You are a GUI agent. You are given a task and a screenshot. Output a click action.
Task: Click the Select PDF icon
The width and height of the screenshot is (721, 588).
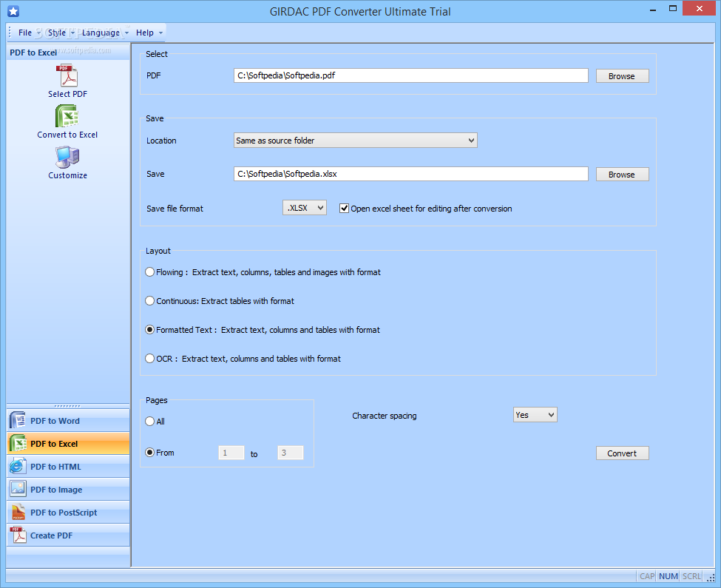67,75
